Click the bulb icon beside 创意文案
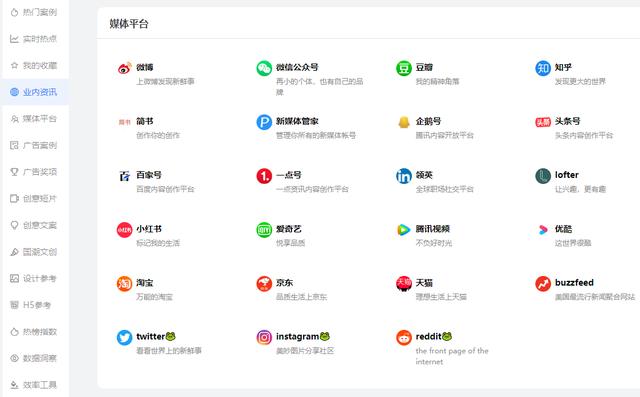This screenshot has width=640, height=397. 14,225
